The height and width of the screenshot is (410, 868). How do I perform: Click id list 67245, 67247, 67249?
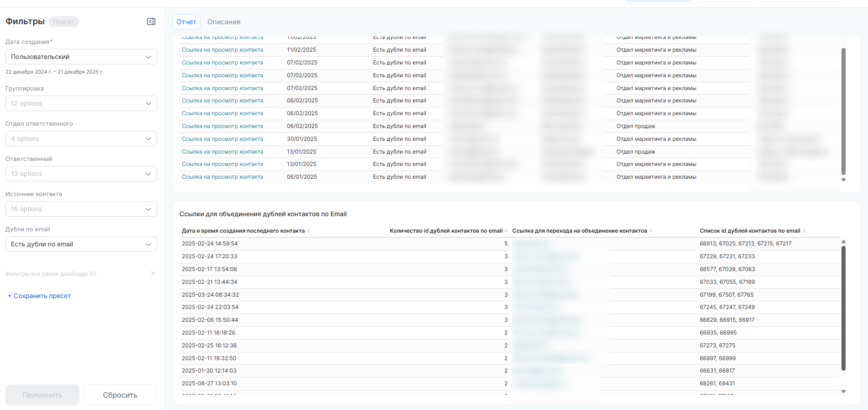[727, 307]
